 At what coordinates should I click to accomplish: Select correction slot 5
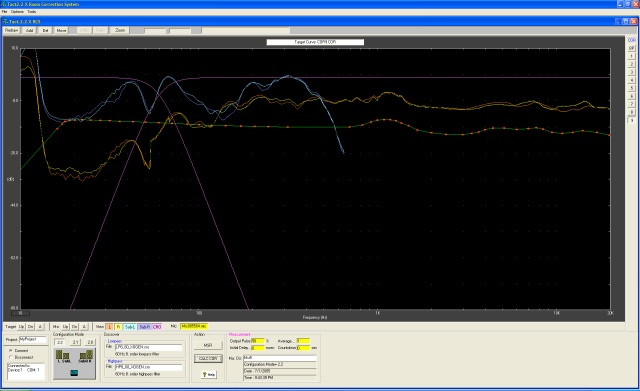point(631,88)
